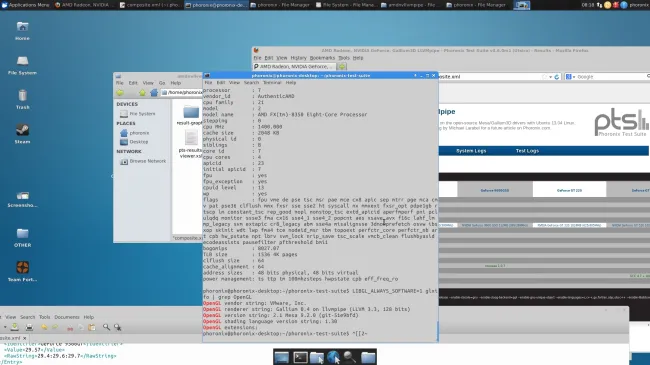This screenshot has height=365, width=650.
Task: Open the System Logs tab on the results page
Action: (x=471, y=151)
